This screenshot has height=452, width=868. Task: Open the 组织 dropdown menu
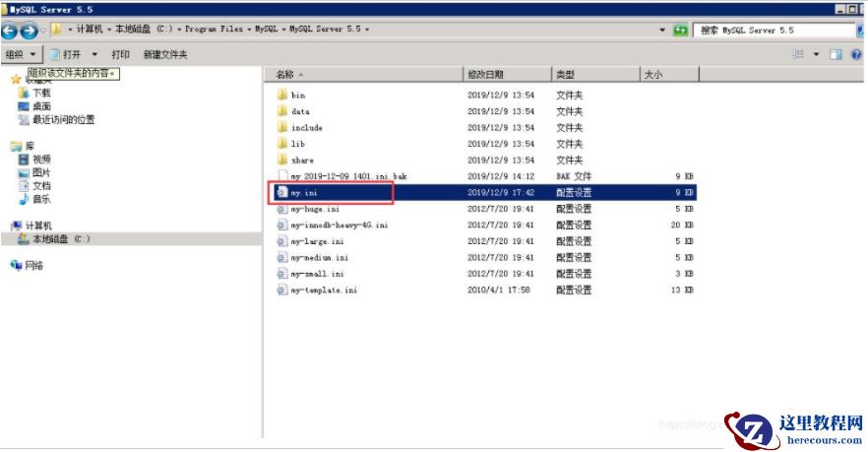(x=21, y=54)
